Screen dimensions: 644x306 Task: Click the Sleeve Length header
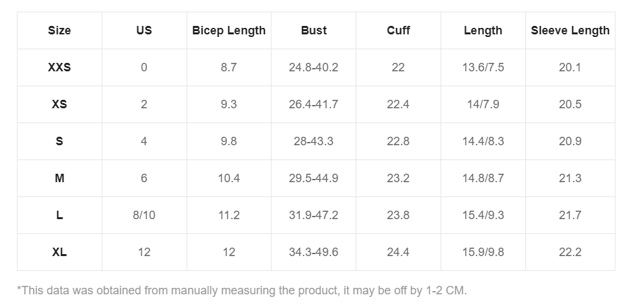pyautogui.click(x=570, y=30)
